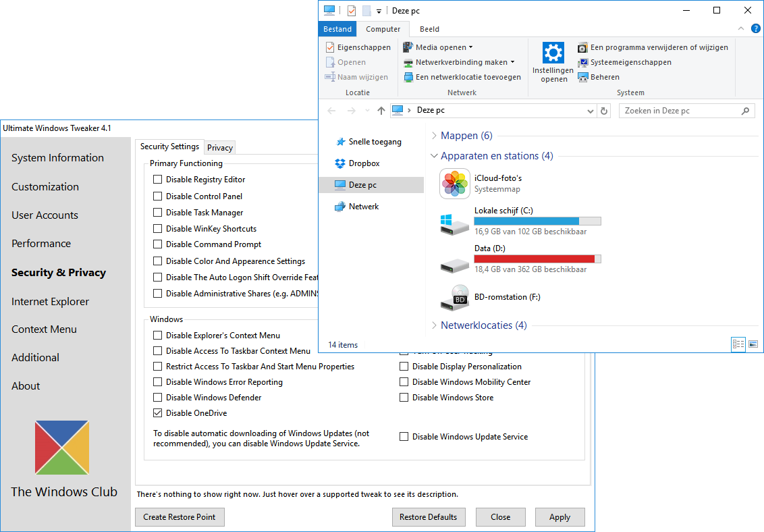The image size is (764, 532).
Task: Click the Beheren icon in Systeem group
Action: click(x=582, y=77)
